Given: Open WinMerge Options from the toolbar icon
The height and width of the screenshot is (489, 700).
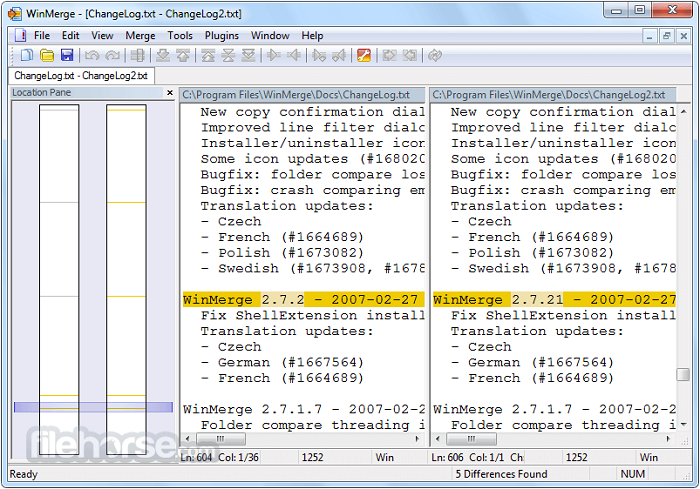Looking at the screenshot, I should click(x=364, y=55).
